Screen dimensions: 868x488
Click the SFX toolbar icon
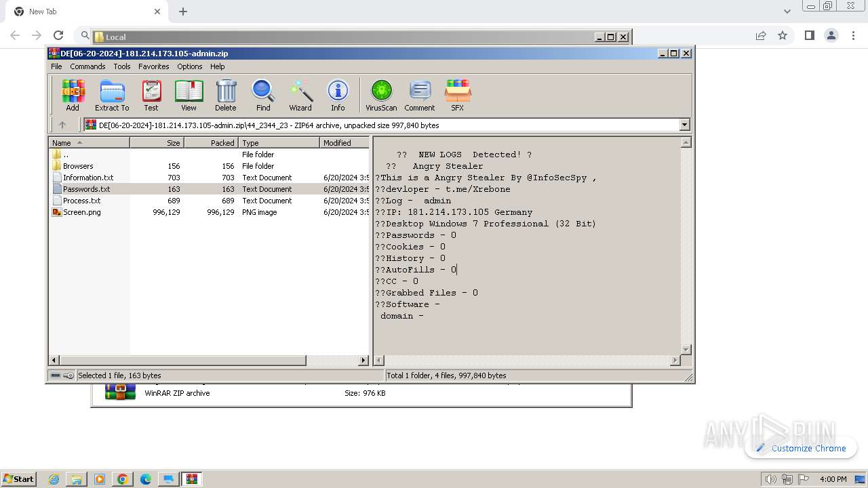click(x=458, y=96)
